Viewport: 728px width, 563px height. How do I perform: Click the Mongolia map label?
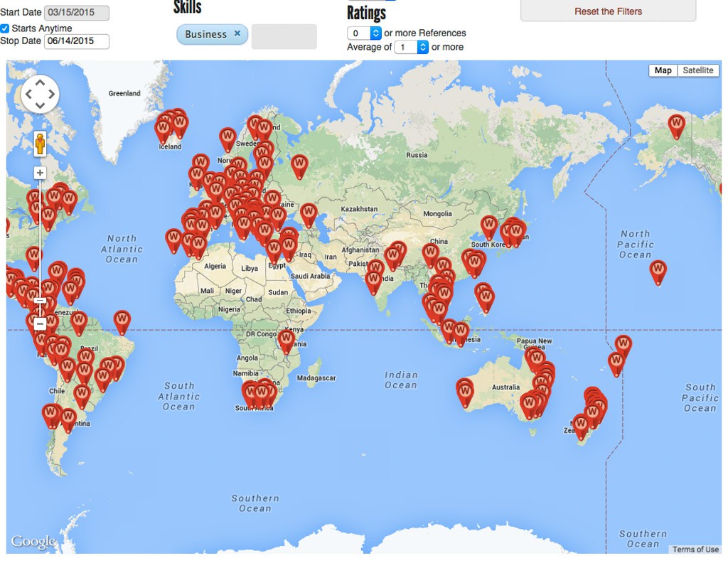(x=437, y=213)
